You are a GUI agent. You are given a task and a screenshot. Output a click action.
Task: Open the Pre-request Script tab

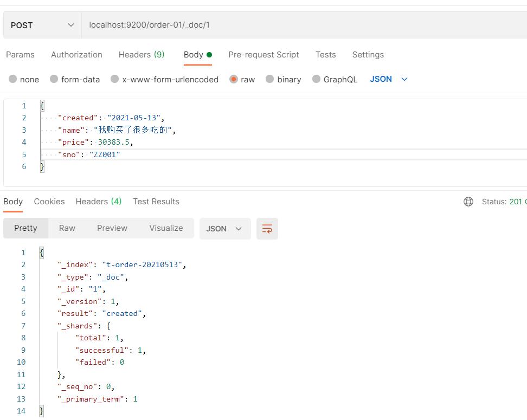(x=263, y=55)
